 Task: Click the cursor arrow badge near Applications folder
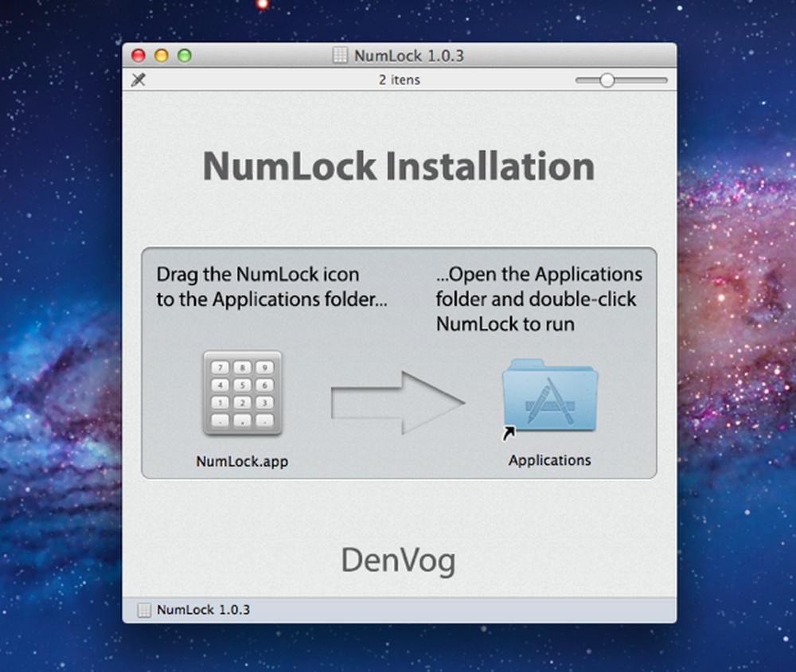pos(508,434)
